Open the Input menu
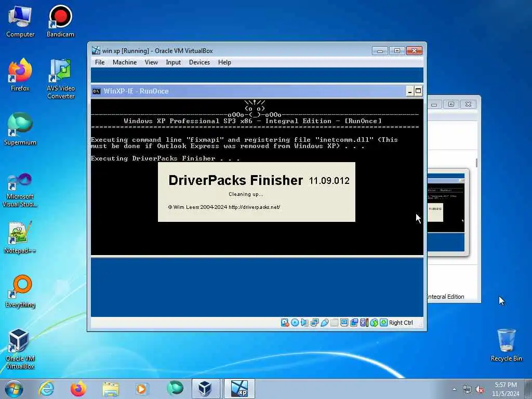This screenshot has height=399, width=532. coord(173,62)
